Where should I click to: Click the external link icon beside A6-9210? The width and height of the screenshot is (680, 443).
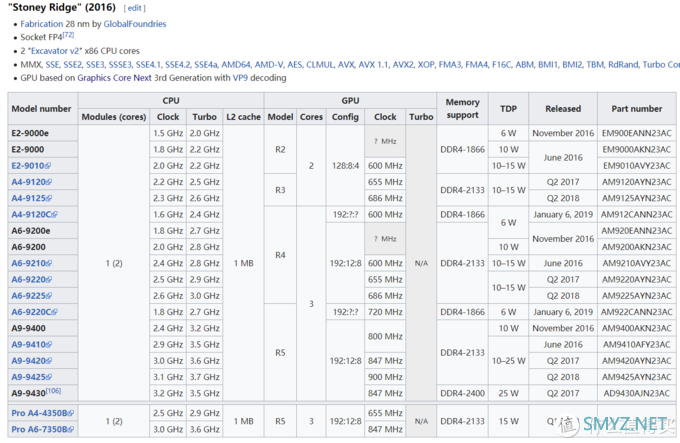(49, 264)
